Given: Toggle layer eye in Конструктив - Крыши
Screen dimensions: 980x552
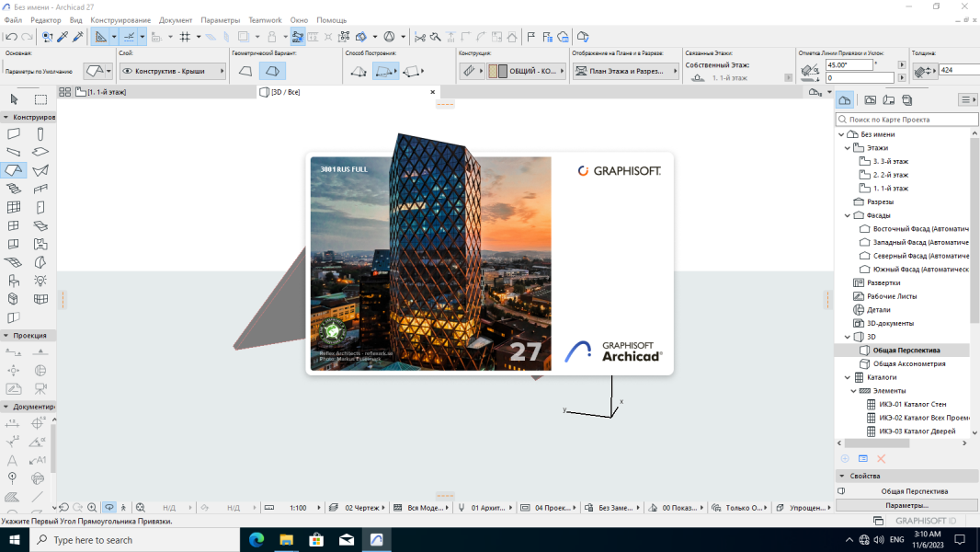Looking at the screenshot, I should [128, 71].
